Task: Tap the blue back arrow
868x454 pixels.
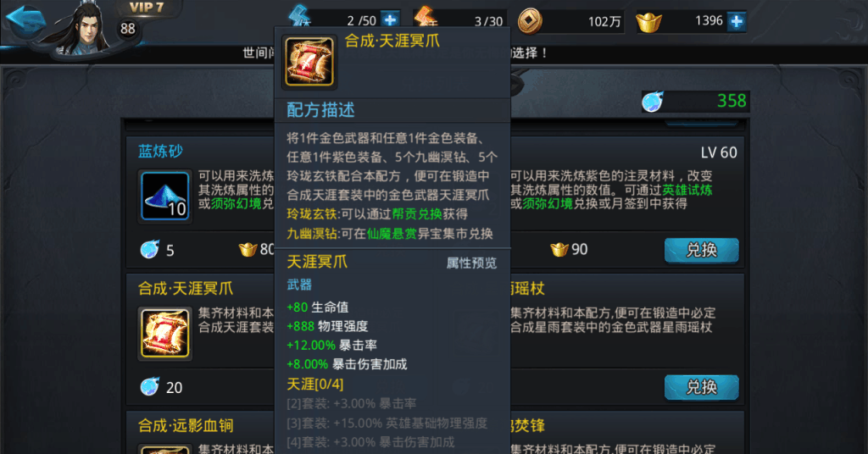Action: 25,21
